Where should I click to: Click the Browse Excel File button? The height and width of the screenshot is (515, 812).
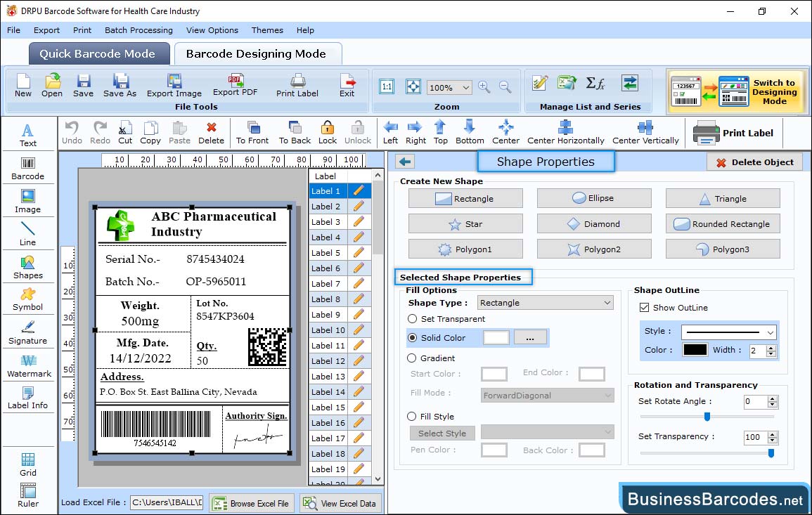(252, 503)
